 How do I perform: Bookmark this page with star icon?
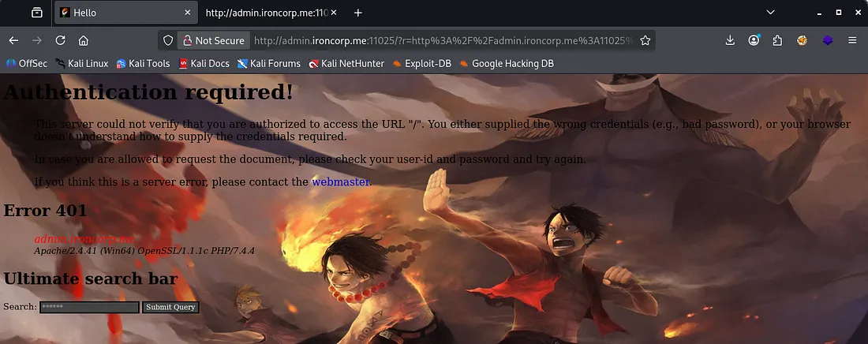[x=645, y=40]
